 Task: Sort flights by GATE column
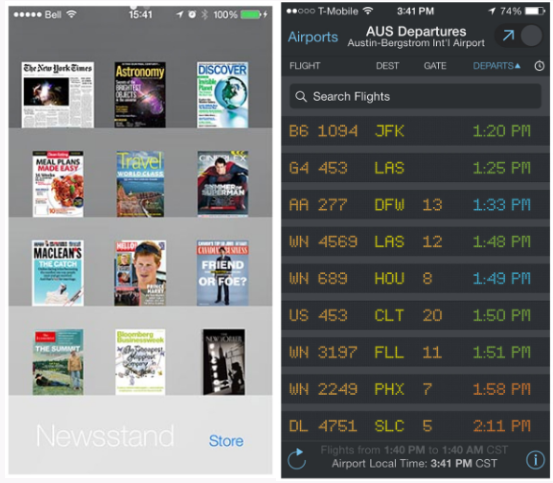click(x=435, y=66)
